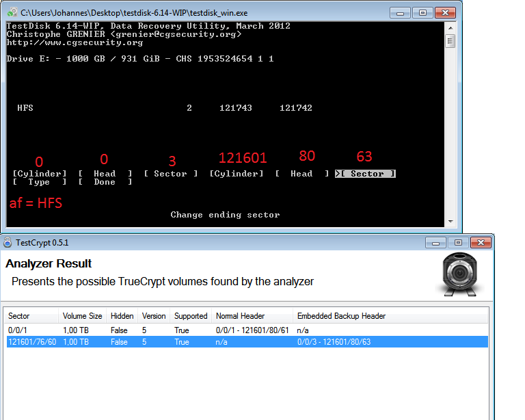The image size is (525, 420).
Task: Select the row with sector 0/0/1
Action: pos(247,330)
